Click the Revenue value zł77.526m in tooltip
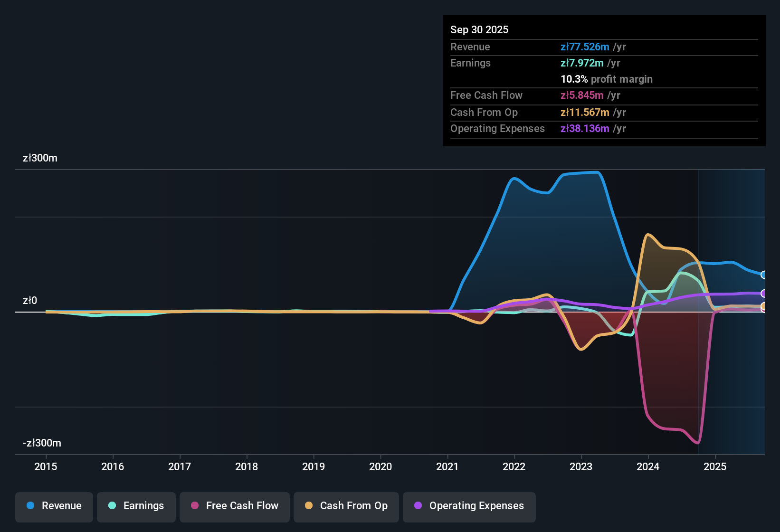780x532 pixels. point(585,47)
